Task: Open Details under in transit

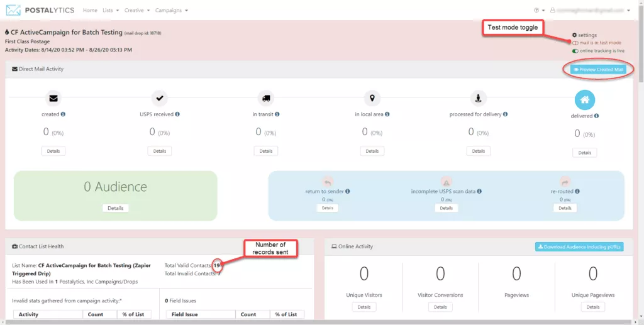Action: (266, 151)
